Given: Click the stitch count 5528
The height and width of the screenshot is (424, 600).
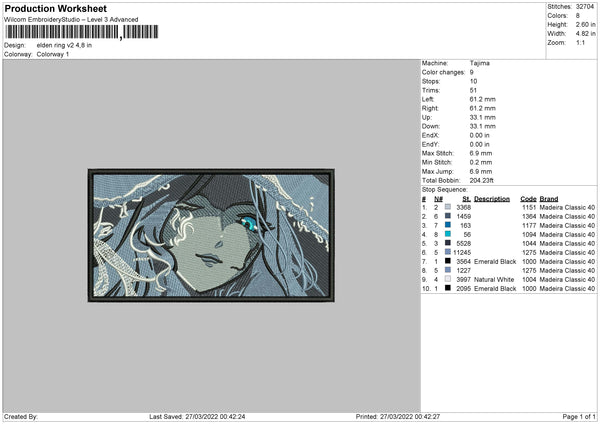Looking at the screenshot, I should pos(463,243).
